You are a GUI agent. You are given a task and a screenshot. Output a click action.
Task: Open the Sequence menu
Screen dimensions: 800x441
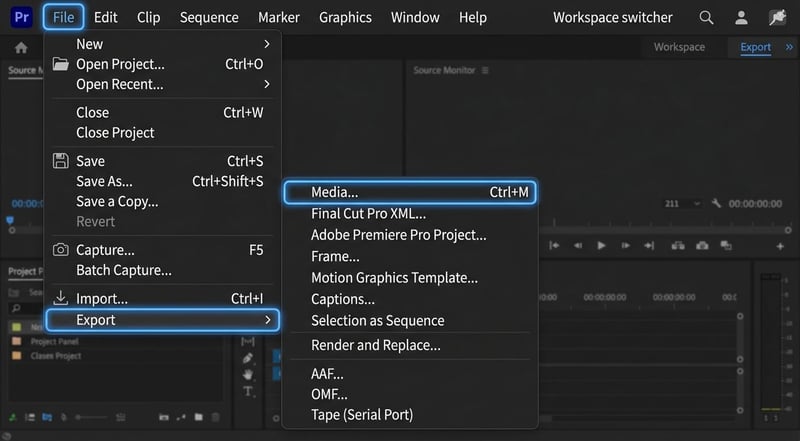[209, 17]
